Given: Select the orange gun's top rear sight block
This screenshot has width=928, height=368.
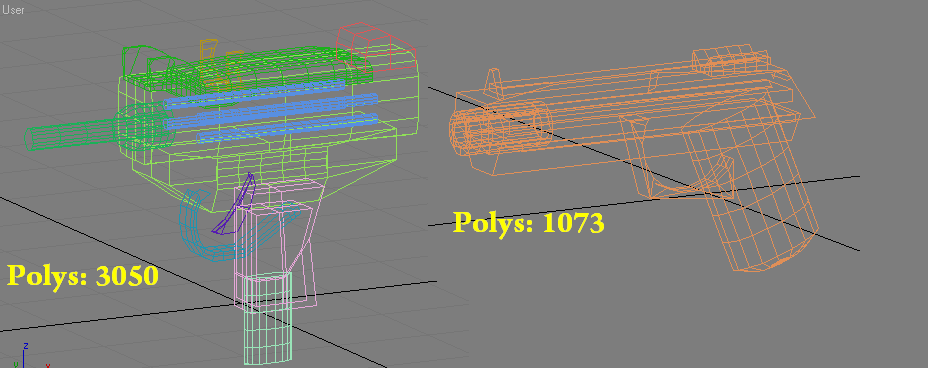Looking at the screenshot, I should pos(730,58).
